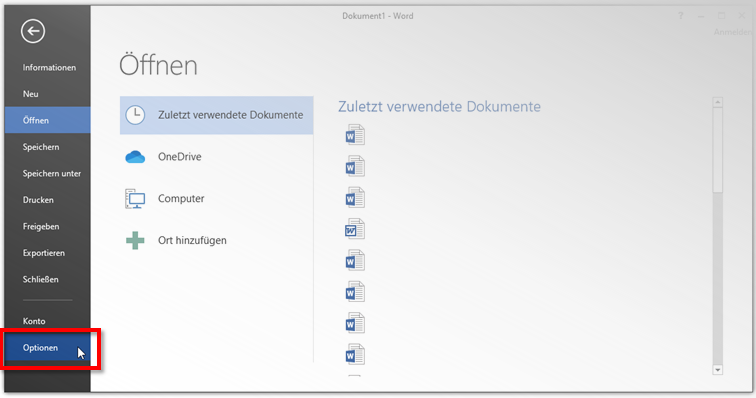Select Zuletzt verwendete Dokumente location
The image size is (756, 398).
click(x=216, y=115)
